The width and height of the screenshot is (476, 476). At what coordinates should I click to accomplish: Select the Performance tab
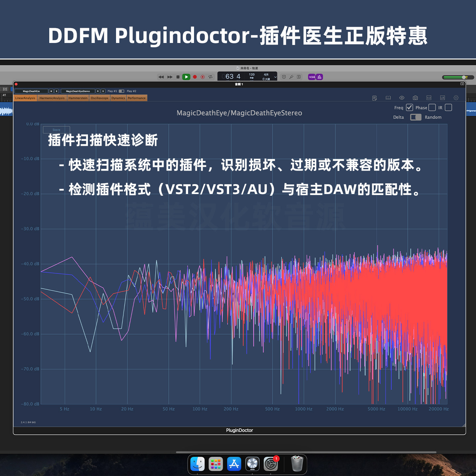[x=137, y=98]
